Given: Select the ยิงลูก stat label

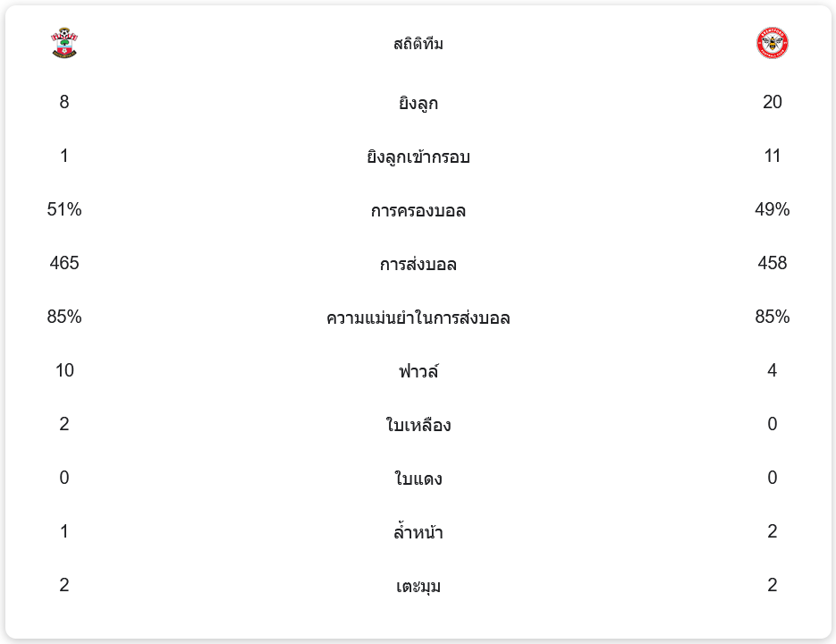Looking at the screenshot, I should coord(418,103).
